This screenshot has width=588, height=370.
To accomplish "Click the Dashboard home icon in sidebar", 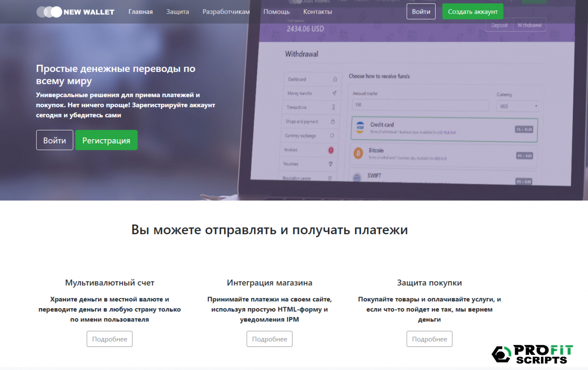I will [x=335, y=79].
